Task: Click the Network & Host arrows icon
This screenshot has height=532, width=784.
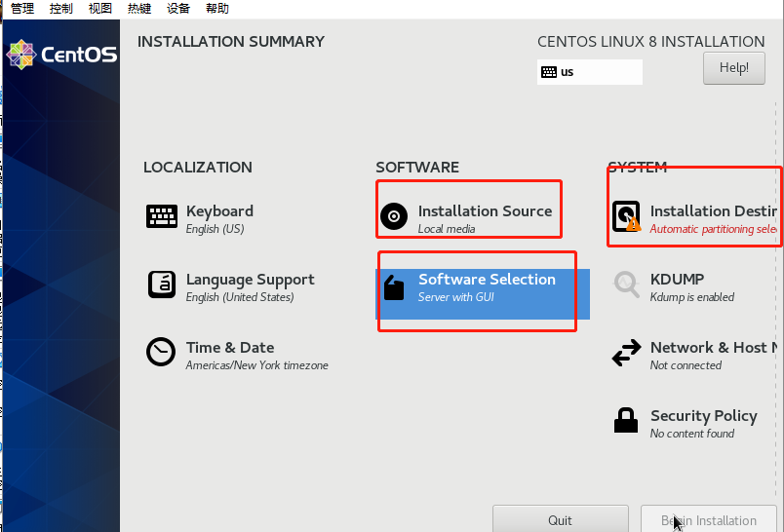Action: click(x=626, y=353)
